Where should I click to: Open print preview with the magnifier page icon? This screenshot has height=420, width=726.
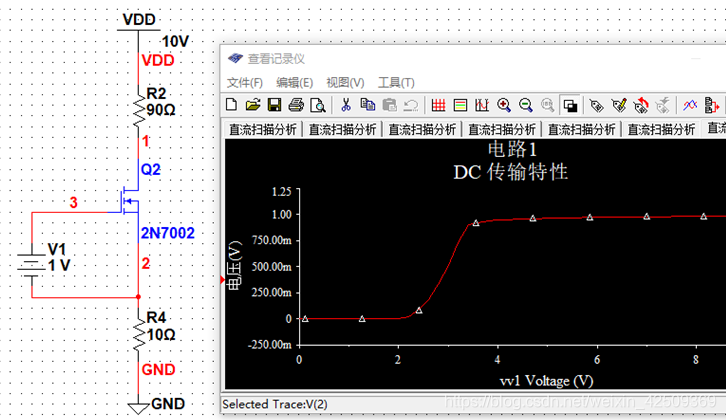tap(318, 105)
